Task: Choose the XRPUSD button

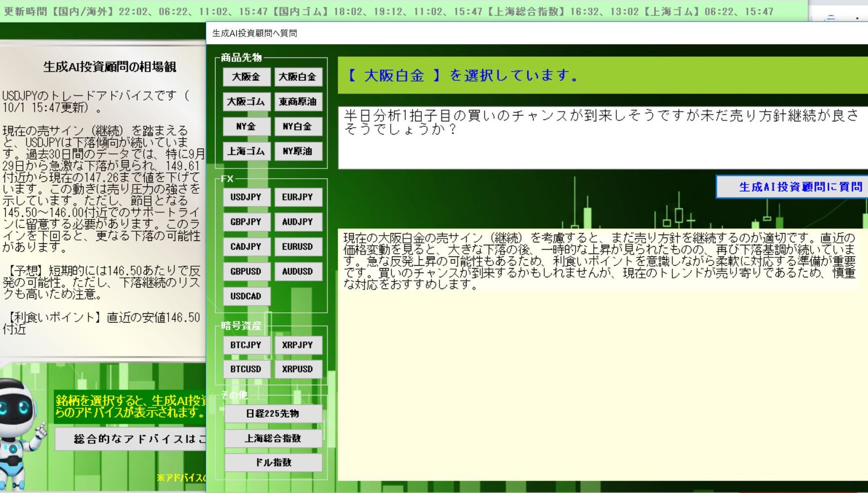Action: (x=298, y=369)
